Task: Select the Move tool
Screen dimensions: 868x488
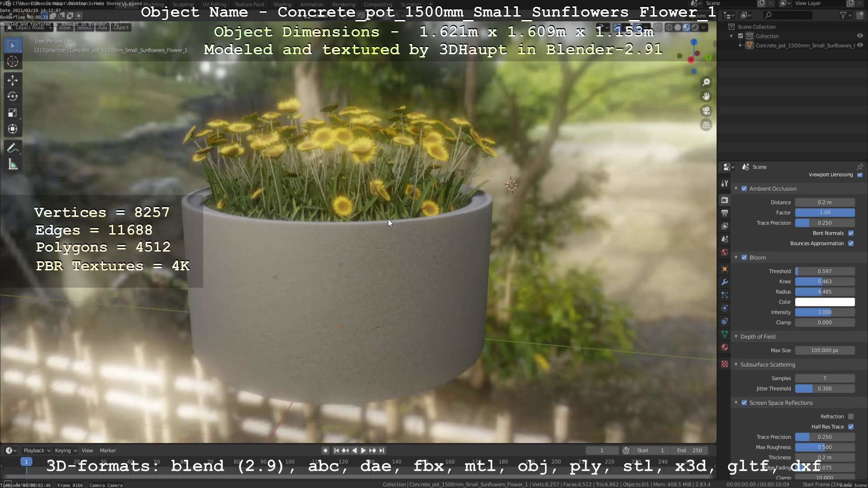Action: [13, 80]
